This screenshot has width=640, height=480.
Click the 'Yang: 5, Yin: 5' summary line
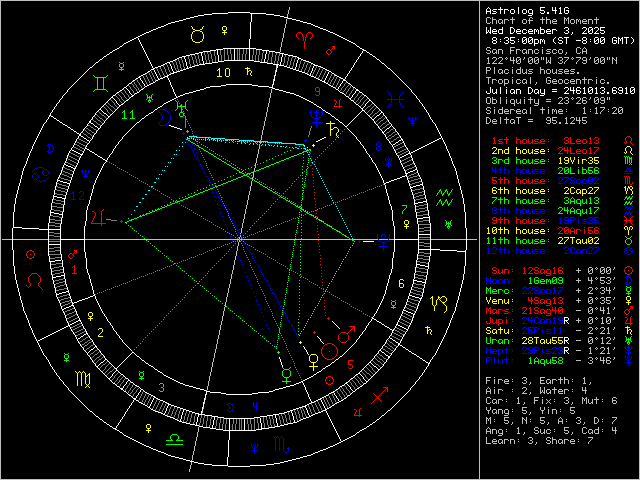[530, 411]
